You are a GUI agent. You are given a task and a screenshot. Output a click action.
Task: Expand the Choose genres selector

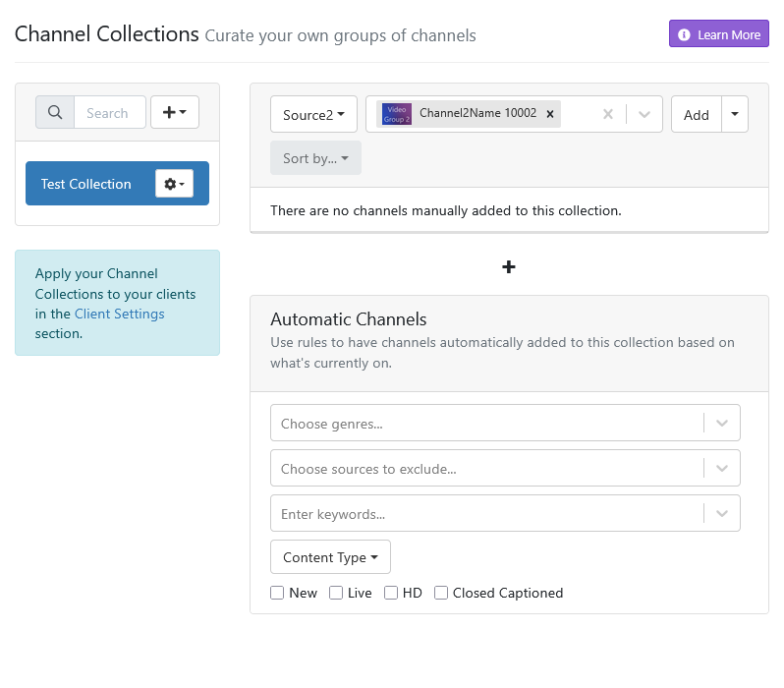[x=722, y=423]
